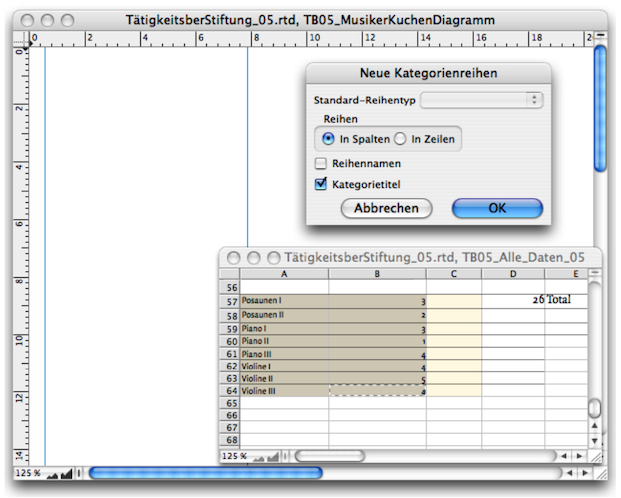Enable the Reihennamen checkbox
The image size is (621, 498).
321,163
